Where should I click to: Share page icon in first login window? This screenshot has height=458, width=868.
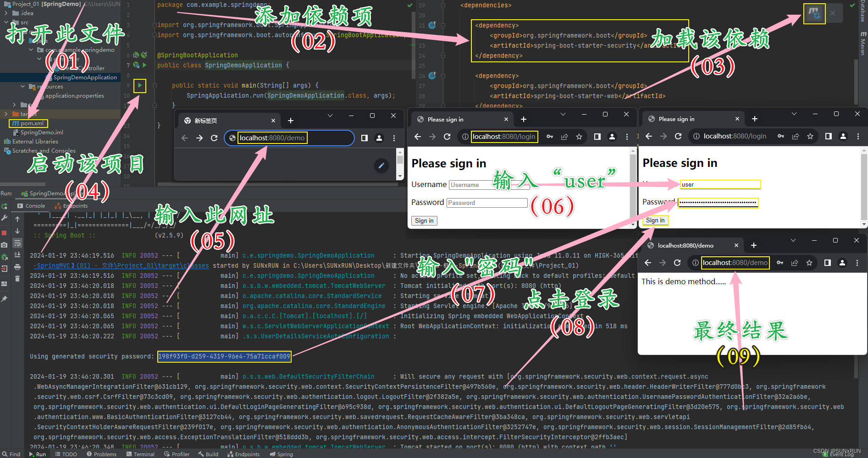[564, 137]
